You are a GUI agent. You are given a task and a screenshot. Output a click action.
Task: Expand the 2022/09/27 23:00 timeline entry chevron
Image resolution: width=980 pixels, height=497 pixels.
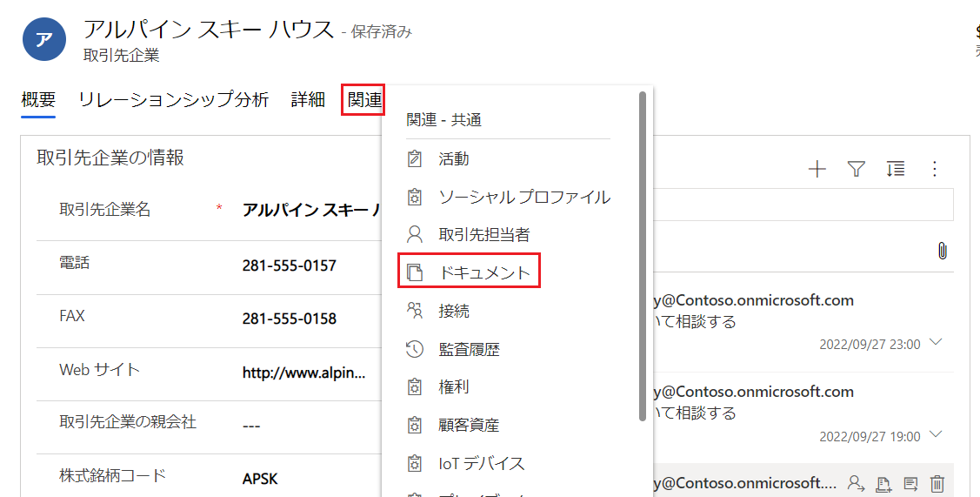(x=936, y=342)
